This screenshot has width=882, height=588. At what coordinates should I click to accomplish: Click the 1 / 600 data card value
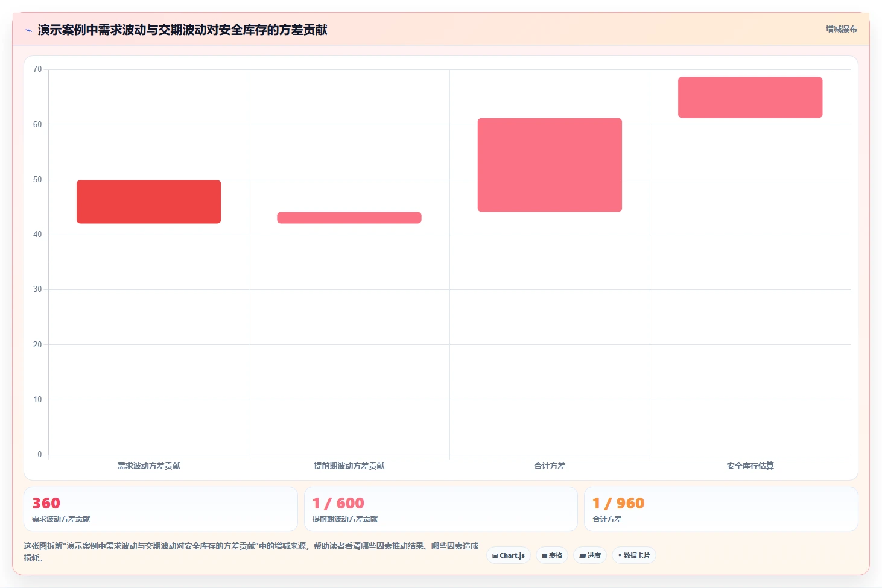coord(338,503)
